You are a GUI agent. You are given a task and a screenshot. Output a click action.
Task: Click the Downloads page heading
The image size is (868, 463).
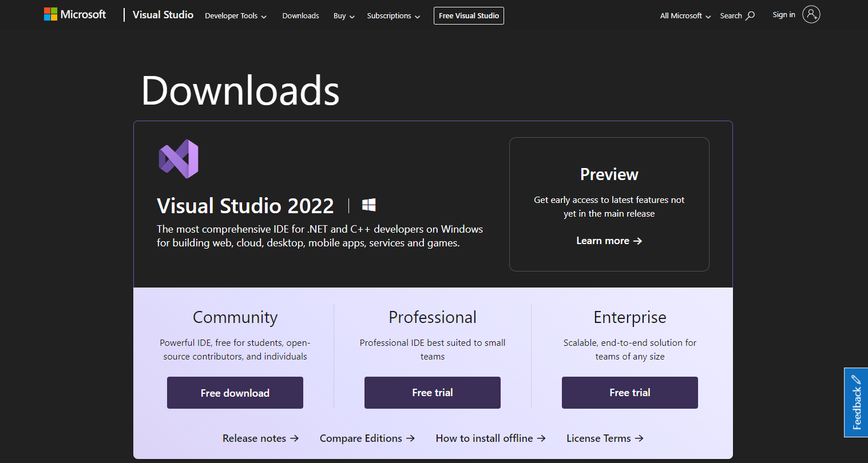(240, 90)
